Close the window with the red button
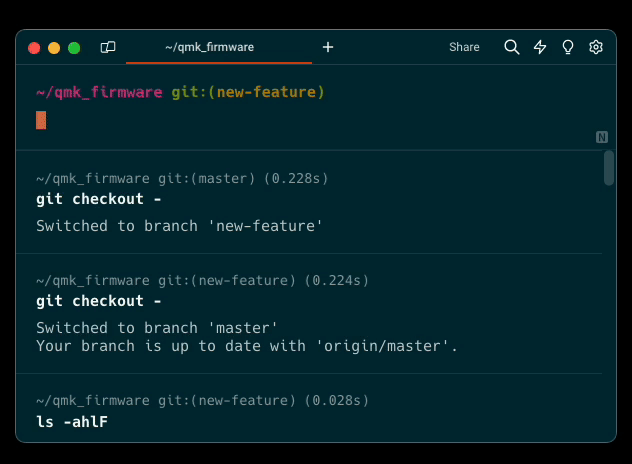This screenshot has width=632, height=464. (x=34, y=47)
